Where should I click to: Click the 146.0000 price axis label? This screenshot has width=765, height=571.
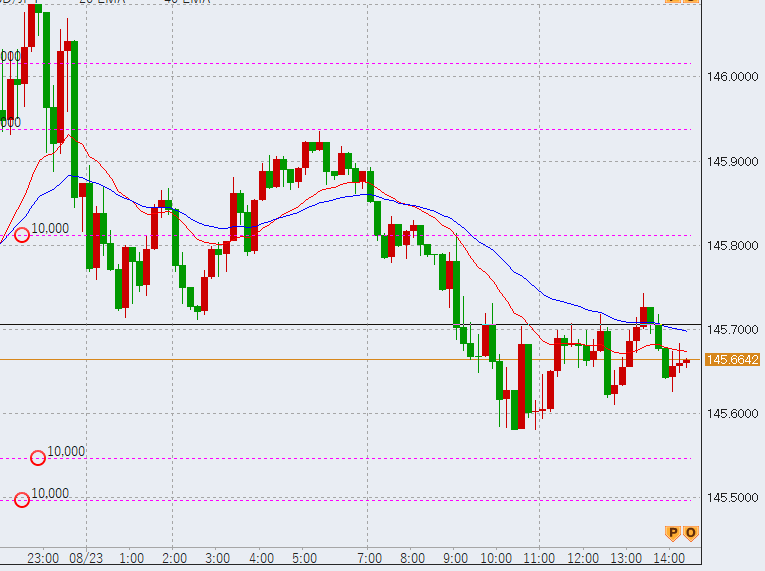coord(732,77)
